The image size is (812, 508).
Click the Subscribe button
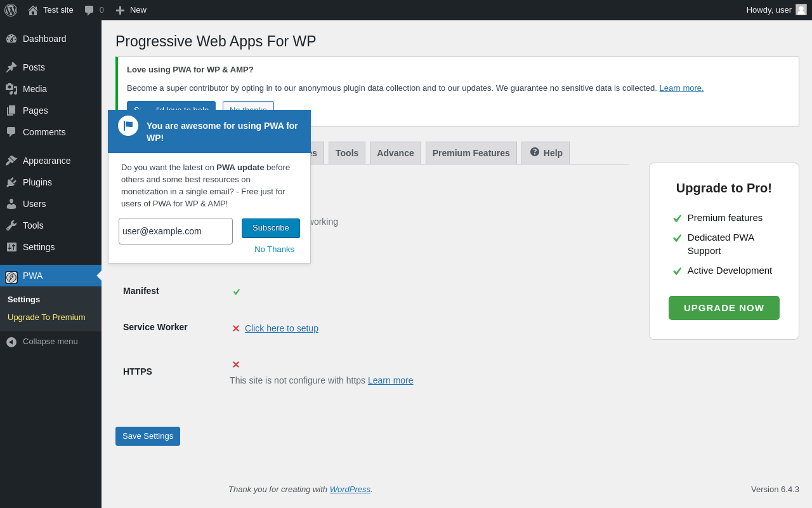coord(271,228)
